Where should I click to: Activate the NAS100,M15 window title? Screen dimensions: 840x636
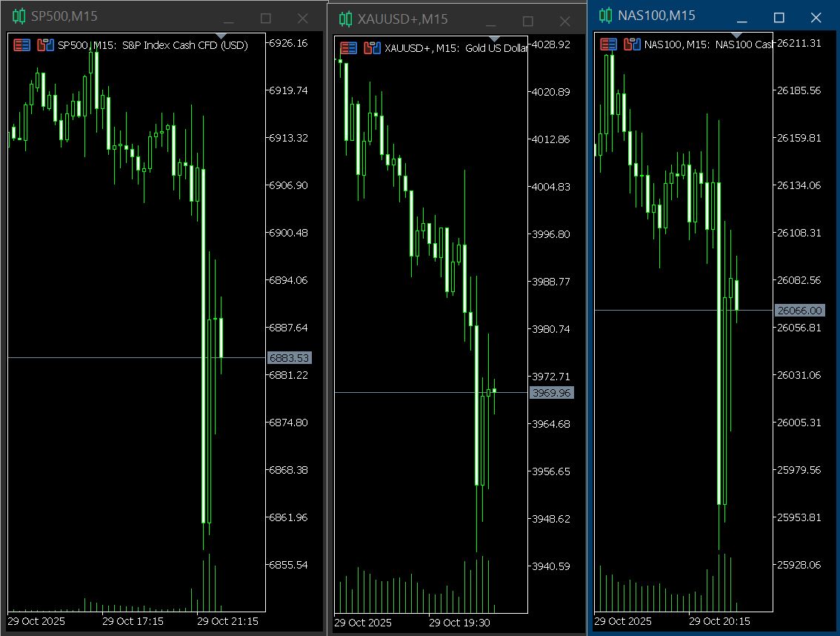[x=657, y=16]
